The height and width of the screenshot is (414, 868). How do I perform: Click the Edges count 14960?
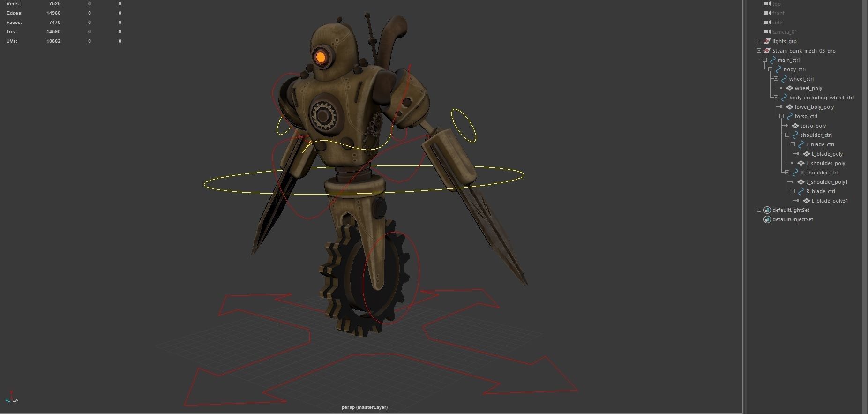(x=53, y=13)
